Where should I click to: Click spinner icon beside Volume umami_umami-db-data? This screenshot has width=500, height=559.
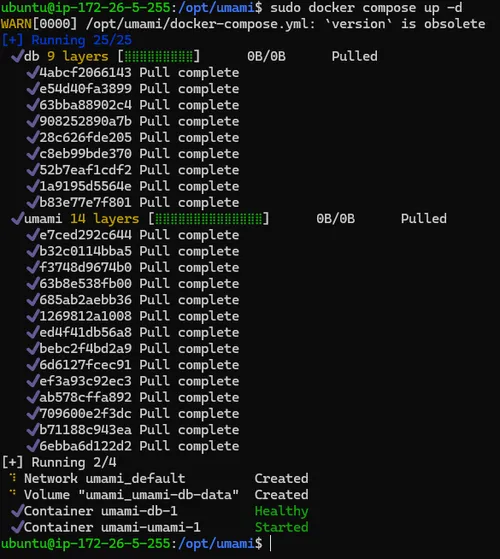click(13, 493)
